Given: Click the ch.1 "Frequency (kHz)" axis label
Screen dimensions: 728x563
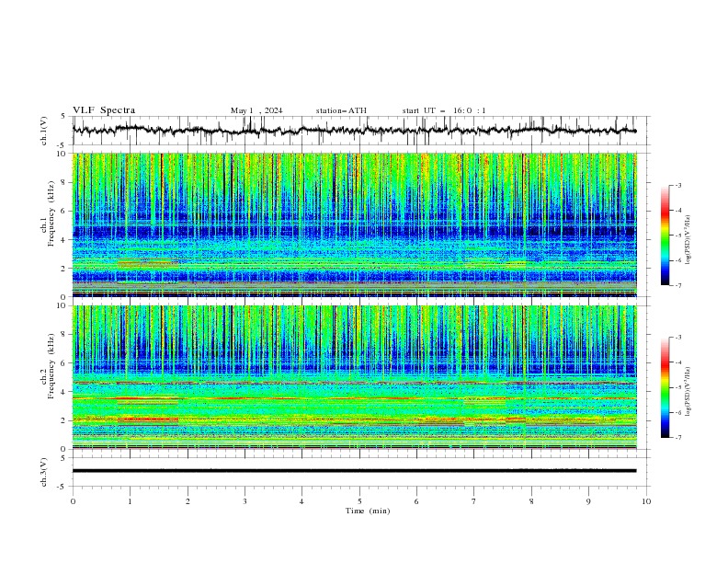Looking at the screenshot, I should tap(51, 213).
